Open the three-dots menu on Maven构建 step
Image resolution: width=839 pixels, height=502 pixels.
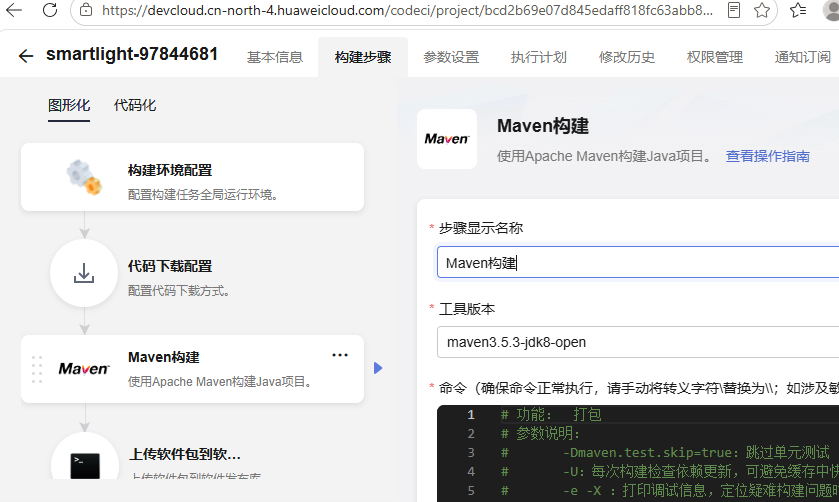point(340,355)
